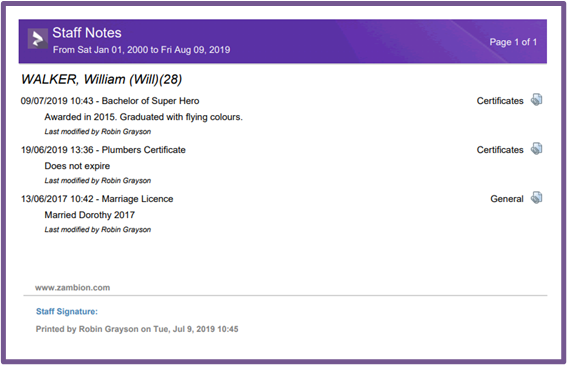This screenshot has width=567, height=365.
Task: Click Certificates label beside Plumbers Certificate
Action: tap(500, 150)
